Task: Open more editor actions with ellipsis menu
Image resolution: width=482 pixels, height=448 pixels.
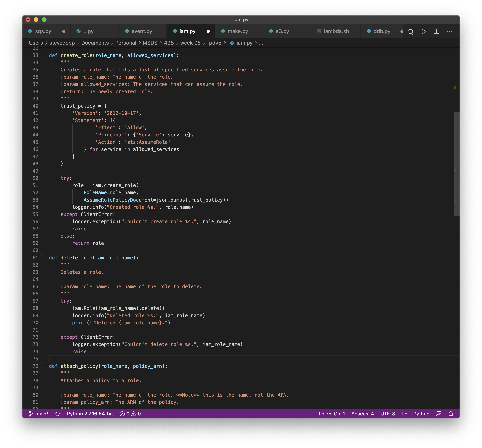Action: (450, 31)
